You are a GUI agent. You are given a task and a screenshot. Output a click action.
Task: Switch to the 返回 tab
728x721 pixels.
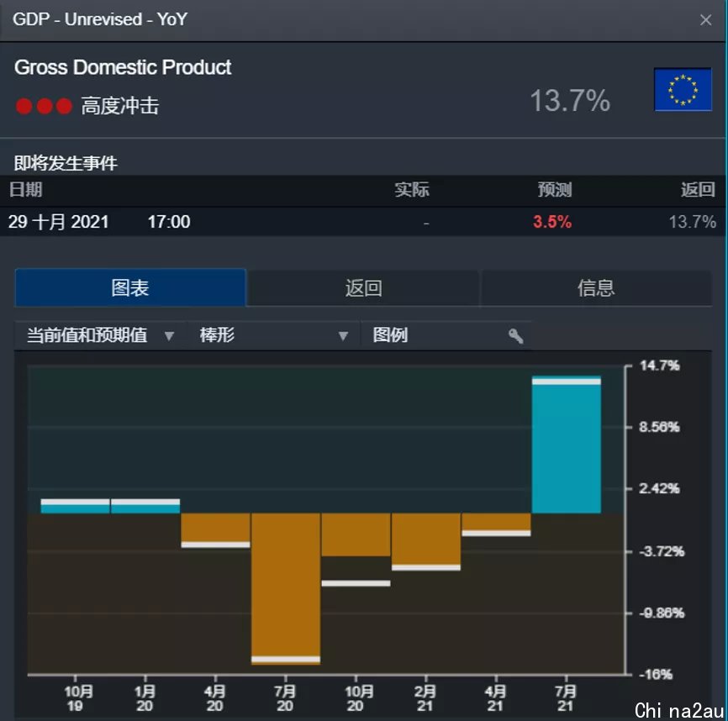(363, 287)
